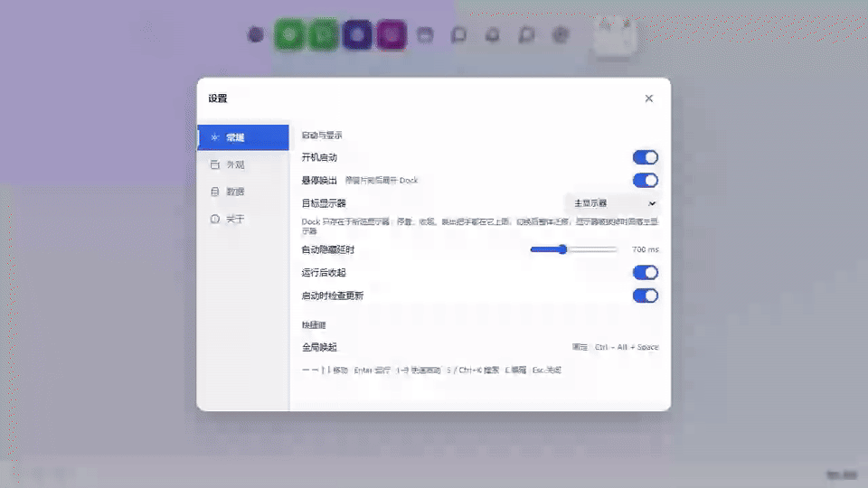Screen dimensions: 868x488
Task: Click the Dock description under 目标显示器
Action: click(480, 226)
